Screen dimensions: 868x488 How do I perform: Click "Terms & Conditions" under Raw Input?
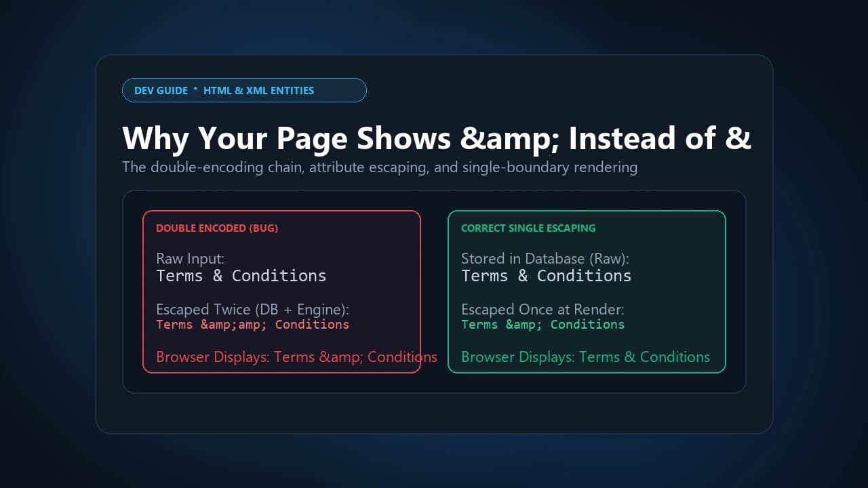coord(241,276)
